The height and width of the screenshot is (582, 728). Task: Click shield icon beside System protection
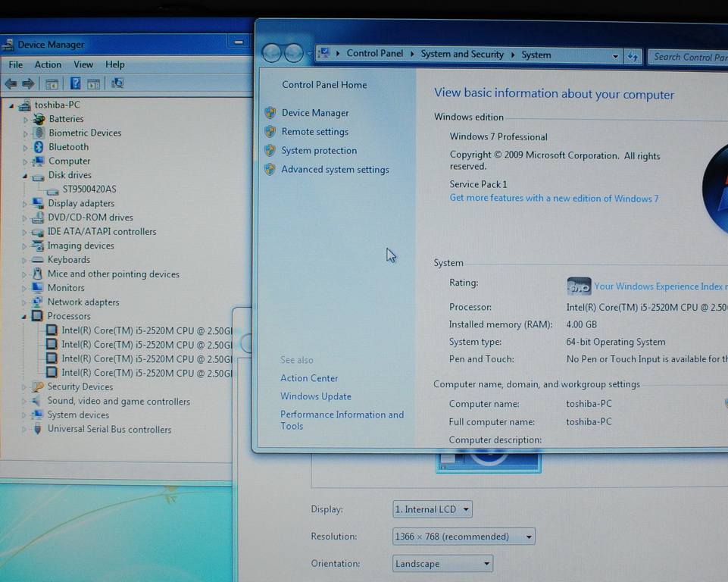tap(270, 151)
